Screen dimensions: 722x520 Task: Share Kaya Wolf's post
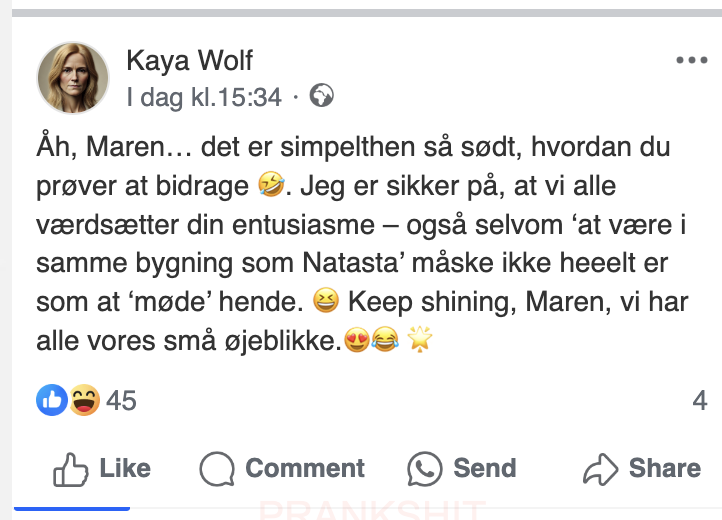click(x=642, y=468)
